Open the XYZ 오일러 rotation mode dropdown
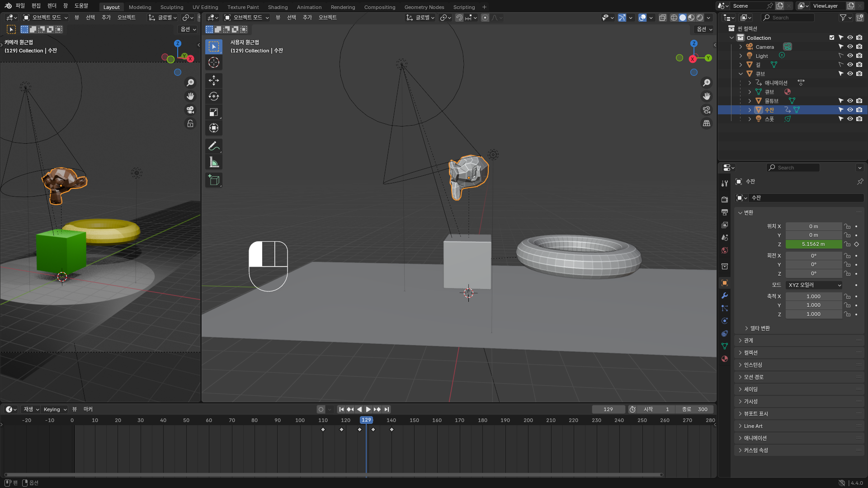 click(x=814, y=285)
